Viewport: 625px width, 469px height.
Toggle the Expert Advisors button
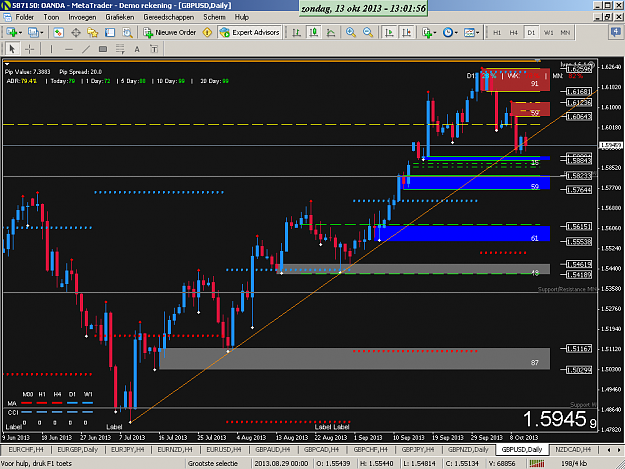click(x=250, y=32)
